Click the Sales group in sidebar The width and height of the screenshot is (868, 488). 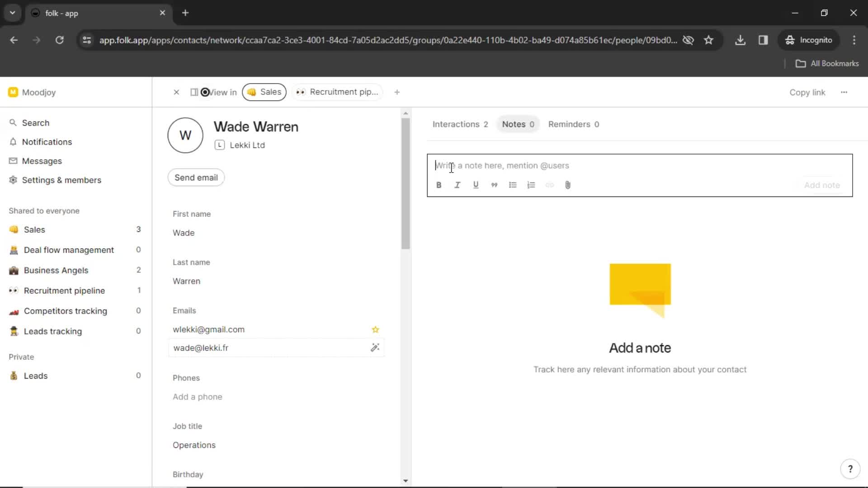tap(34, 230)
